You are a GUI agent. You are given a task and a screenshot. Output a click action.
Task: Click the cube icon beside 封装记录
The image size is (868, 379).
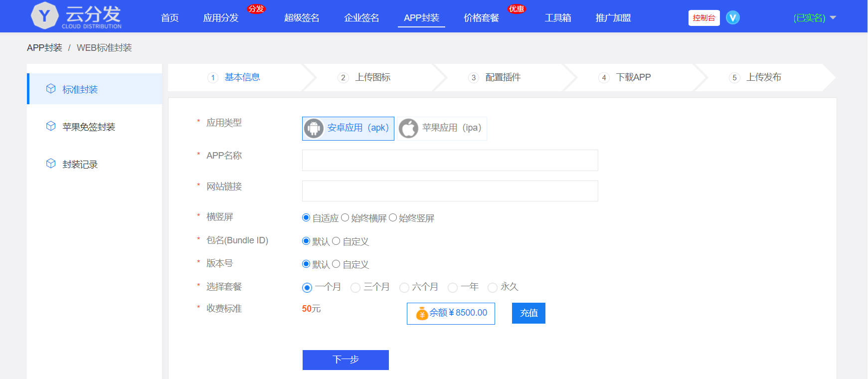coord(51,164)
